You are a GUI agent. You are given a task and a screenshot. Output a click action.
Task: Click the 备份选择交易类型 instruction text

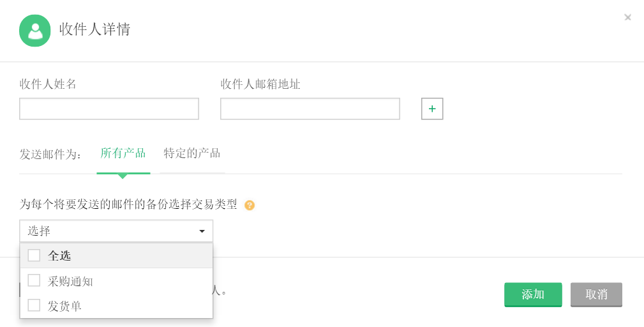pyautogui.click(x=128, y=204)
